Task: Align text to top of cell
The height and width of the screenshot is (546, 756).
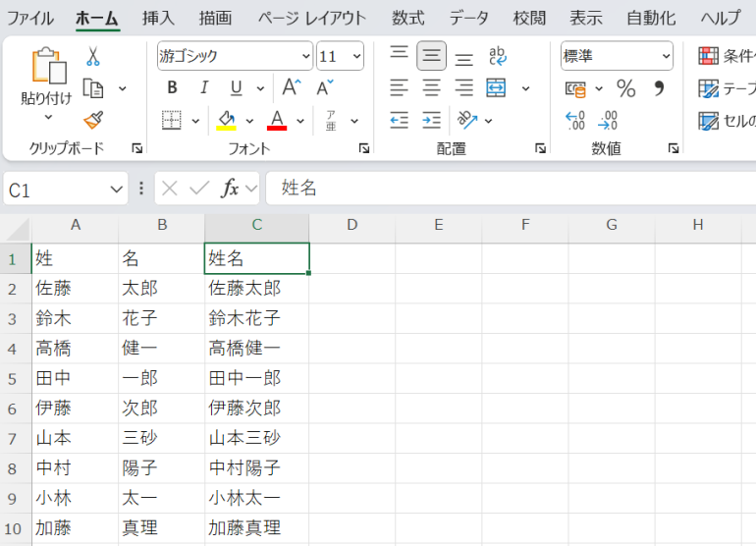Action: (x=400, y=52)
